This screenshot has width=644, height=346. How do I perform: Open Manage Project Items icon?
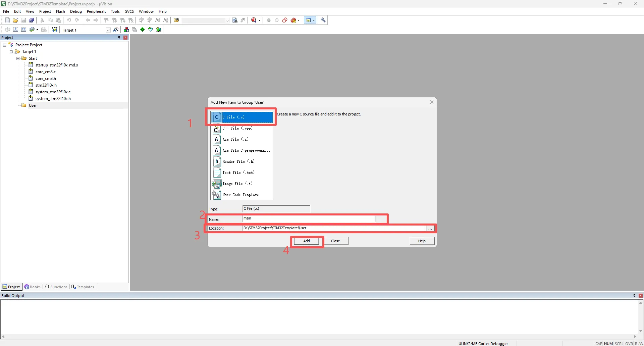click(126, 30)
